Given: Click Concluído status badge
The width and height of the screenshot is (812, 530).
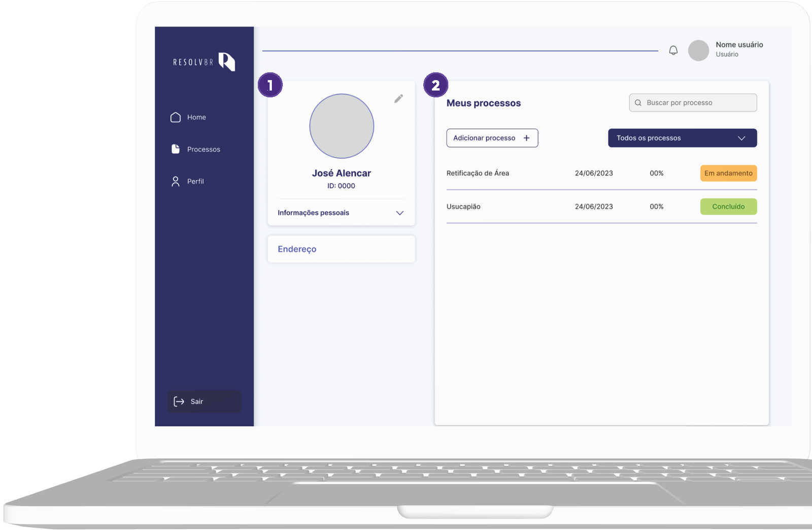Looking at the screenshot, I should pos(728,206).
